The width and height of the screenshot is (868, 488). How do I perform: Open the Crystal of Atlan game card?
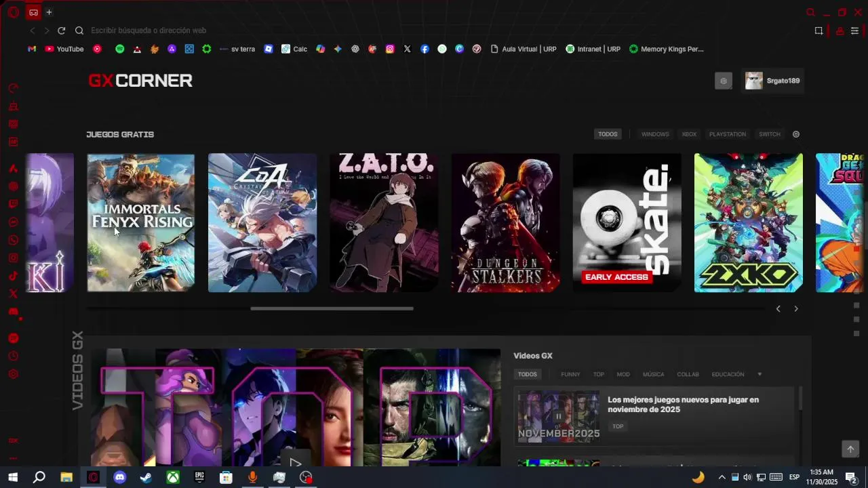pos(262,223)
